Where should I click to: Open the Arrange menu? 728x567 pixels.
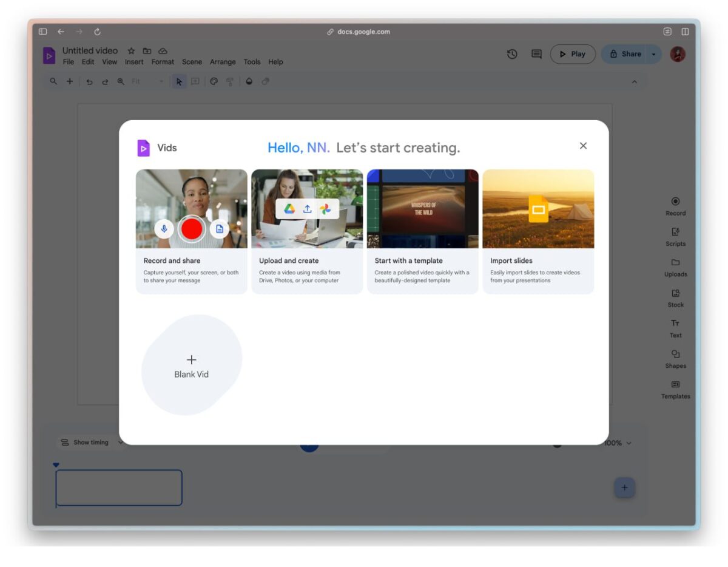[x=223, y=61]
